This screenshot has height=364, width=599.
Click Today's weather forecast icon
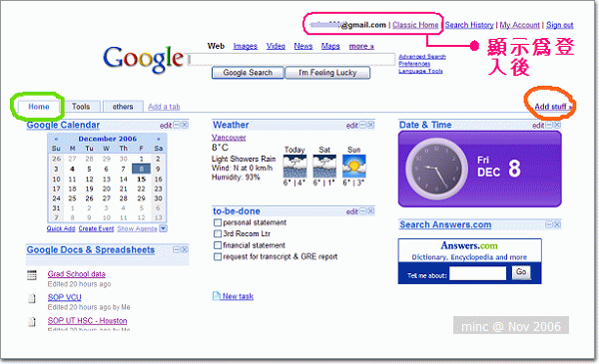[295, 166]
